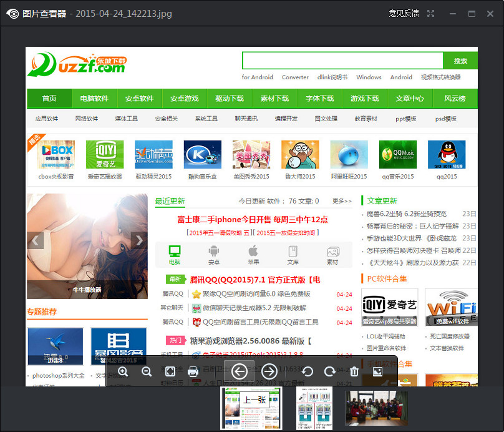Click the ppt模板 sub-category link
The image size is (504, 432).
pos(405,119)
